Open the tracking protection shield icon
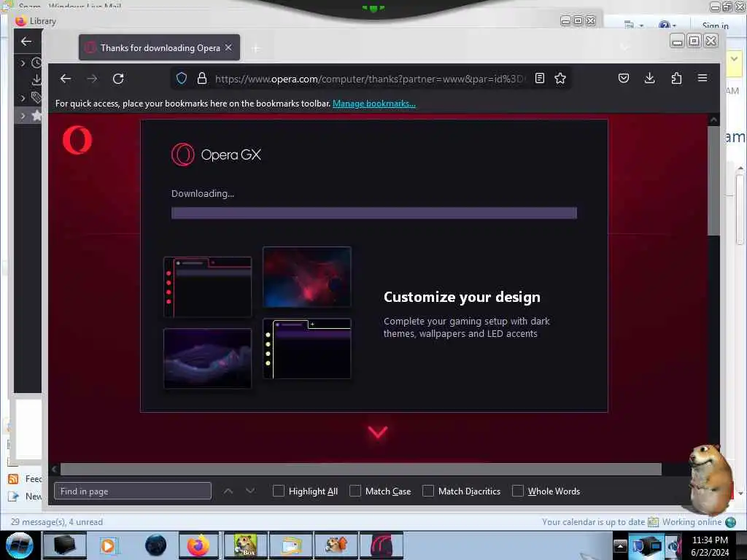This screenshot has height=560, width=747. (182, 79)
